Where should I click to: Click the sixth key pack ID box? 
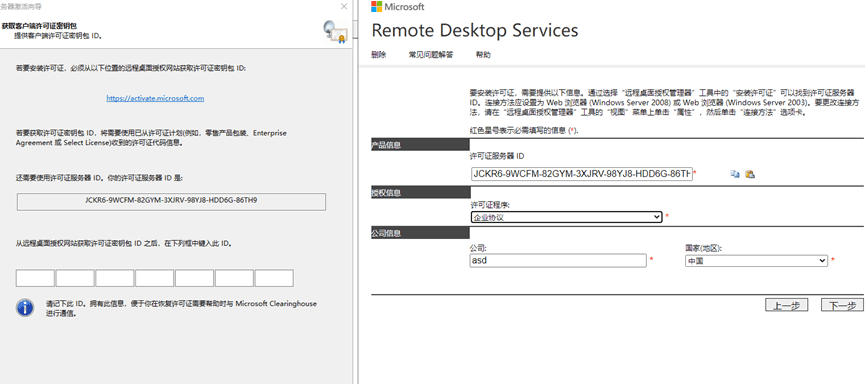(234, 278)
